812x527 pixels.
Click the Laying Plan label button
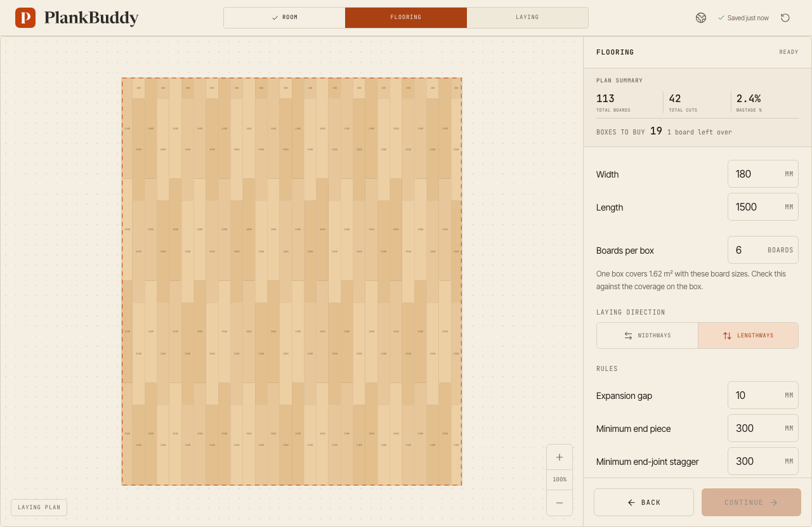[39, 507]
